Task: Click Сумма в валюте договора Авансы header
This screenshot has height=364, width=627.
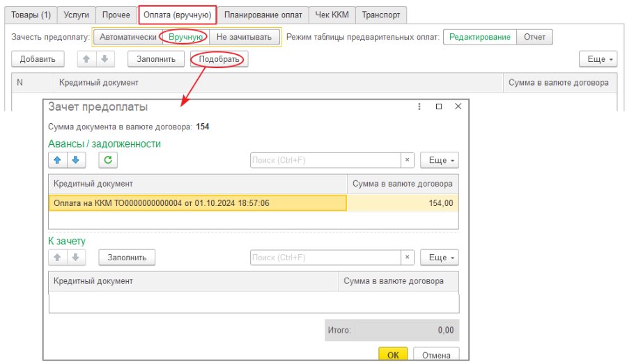Action: click(x=403, y=184)
